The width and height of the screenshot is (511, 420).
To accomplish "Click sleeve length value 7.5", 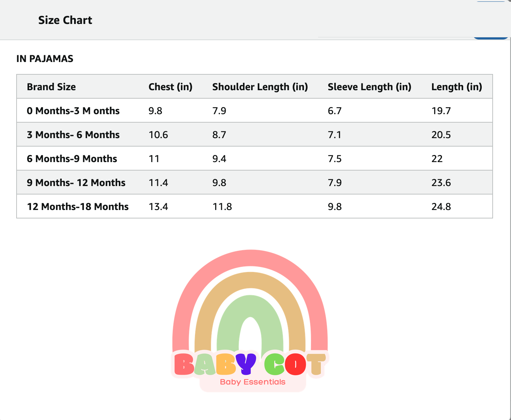I will tap(335, 159).
